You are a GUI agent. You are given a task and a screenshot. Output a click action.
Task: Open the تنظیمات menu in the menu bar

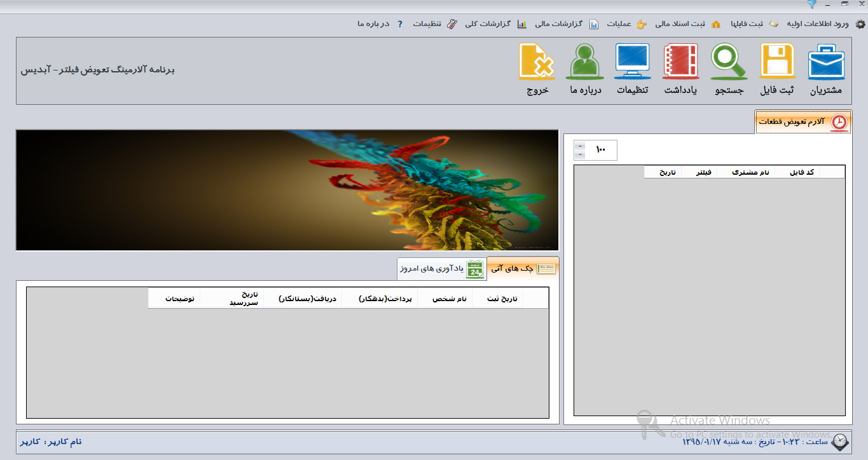click(427, 24)
